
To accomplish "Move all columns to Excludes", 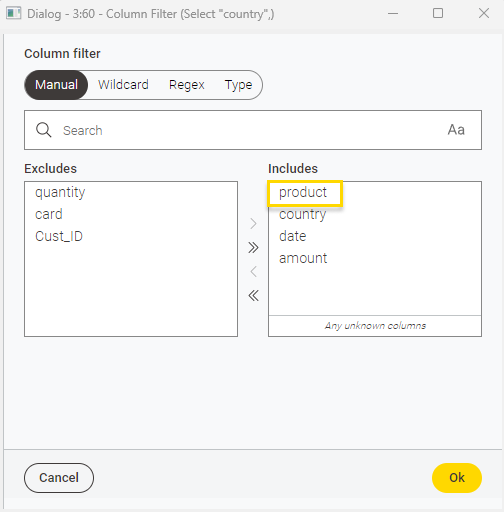I will click(253, 295).
